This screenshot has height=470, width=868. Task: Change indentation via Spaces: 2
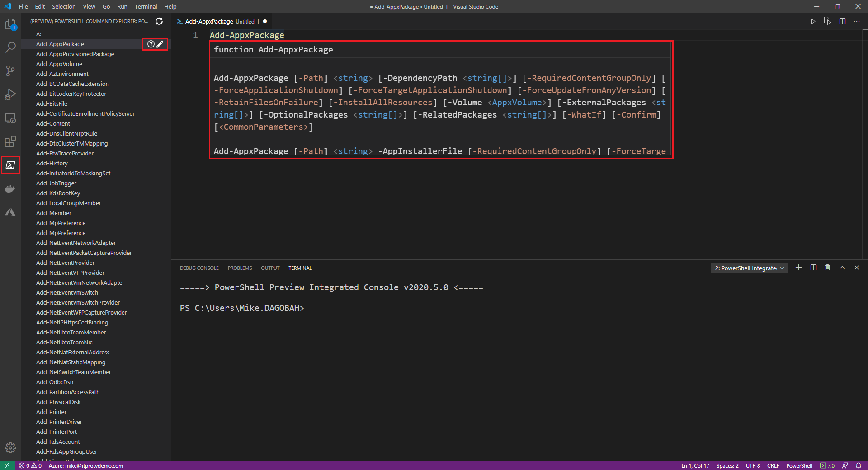[x=727, y=465]
